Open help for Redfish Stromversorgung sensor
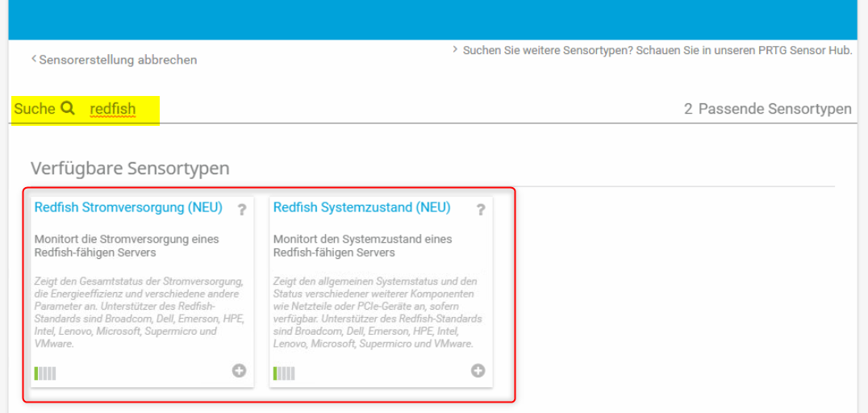Screen dimensions: 868x413 coord(242,210)
